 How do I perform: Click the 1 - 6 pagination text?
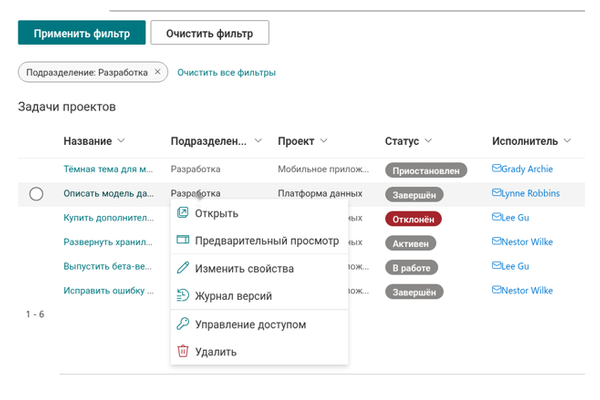tap(35, 314)
